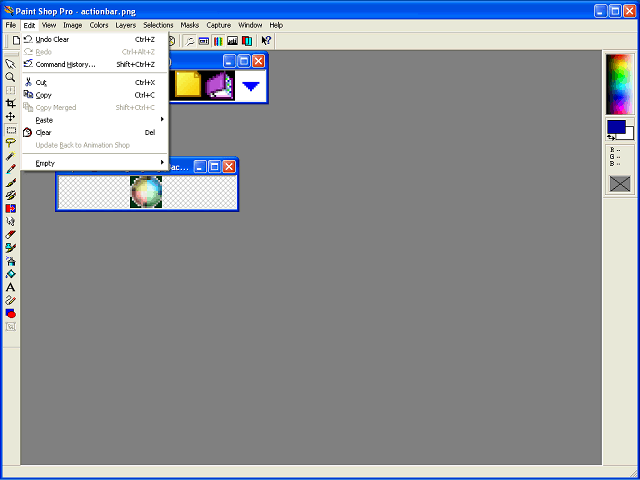Open the File menu
The image size is (640, 480).
(11, 25)
